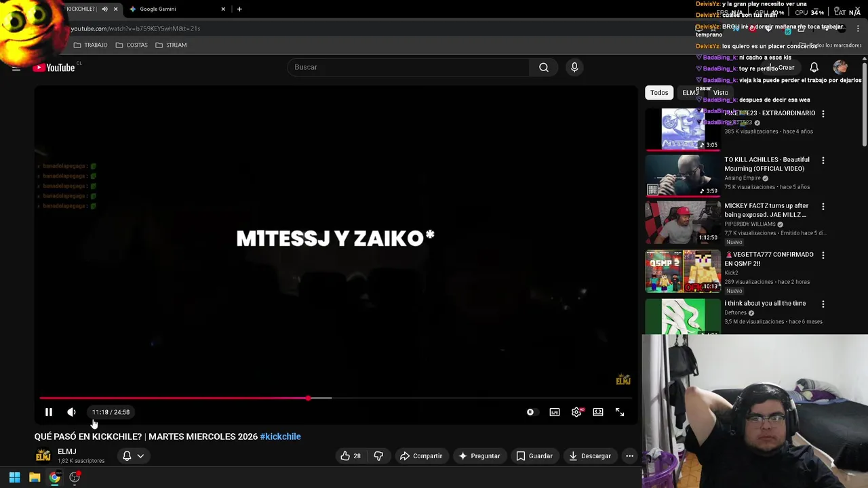The height and width of the screenshot is (488, 868).
Task: Click the Chrome taskbar icon
Action: click(54, 477)
